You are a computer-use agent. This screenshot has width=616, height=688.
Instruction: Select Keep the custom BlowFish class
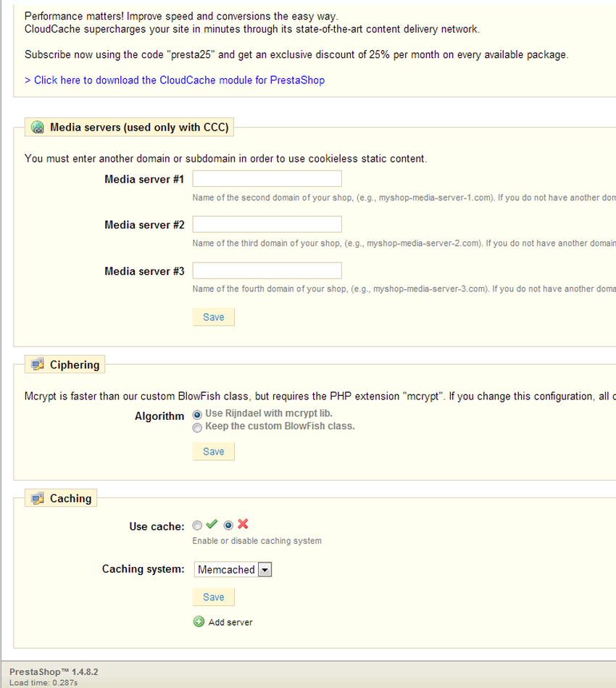pos(197,427)
